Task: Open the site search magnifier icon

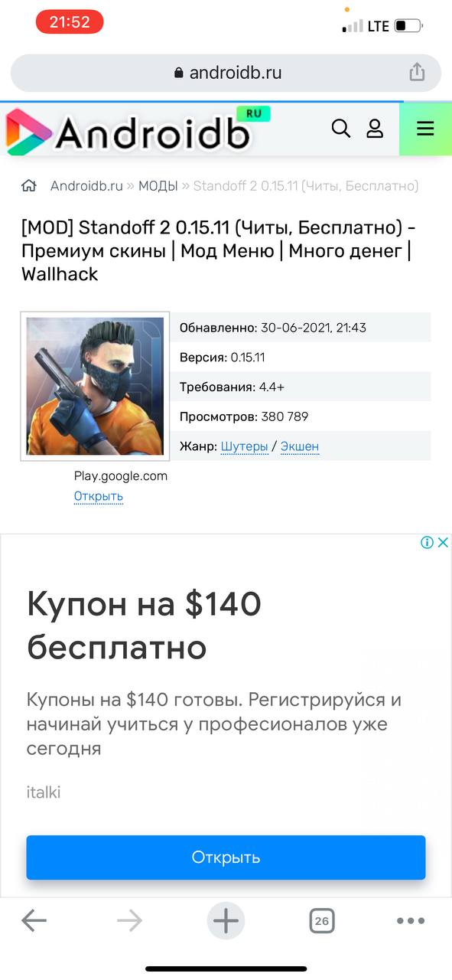Action: (340, 128)
